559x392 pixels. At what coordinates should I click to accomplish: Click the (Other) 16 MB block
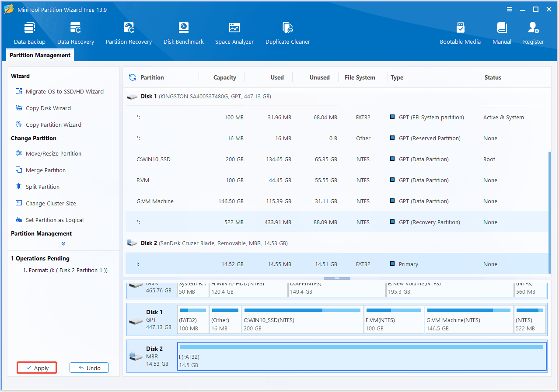pyautogui.click(x=225, y=319)
